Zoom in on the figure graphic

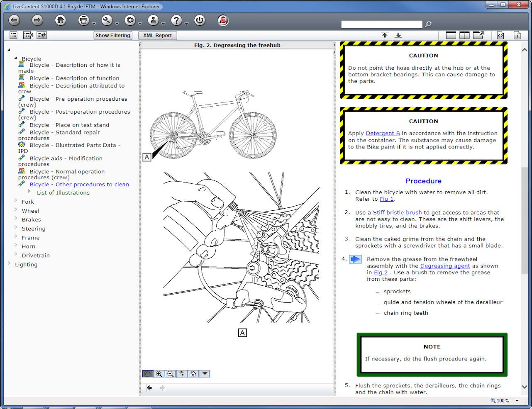click(159, 374)
